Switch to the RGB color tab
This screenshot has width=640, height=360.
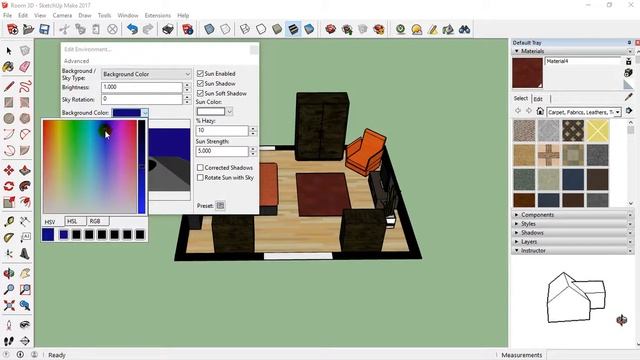coord(98,221)
